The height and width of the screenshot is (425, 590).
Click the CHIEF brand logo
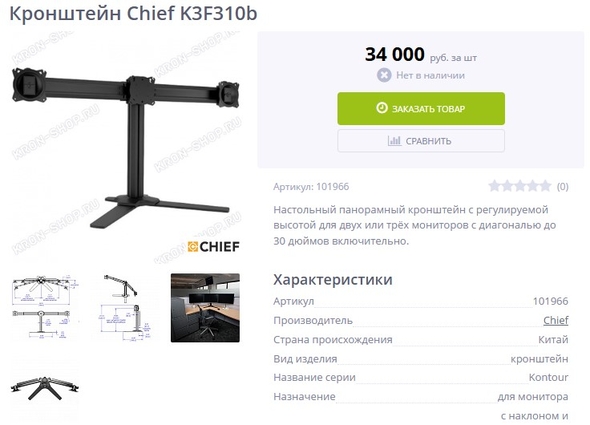[x=213, y=247]
